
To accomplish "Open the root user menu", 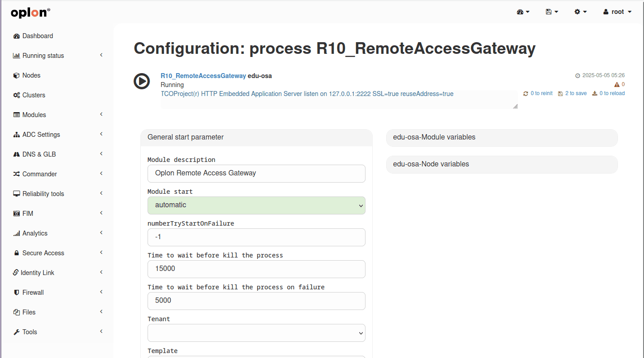I will (618, 12).
